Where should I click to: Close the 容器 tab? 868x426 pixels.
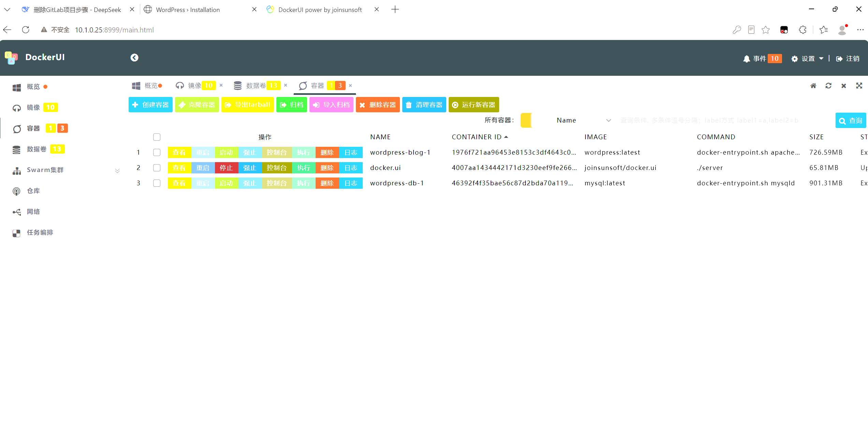click(350, 85)
